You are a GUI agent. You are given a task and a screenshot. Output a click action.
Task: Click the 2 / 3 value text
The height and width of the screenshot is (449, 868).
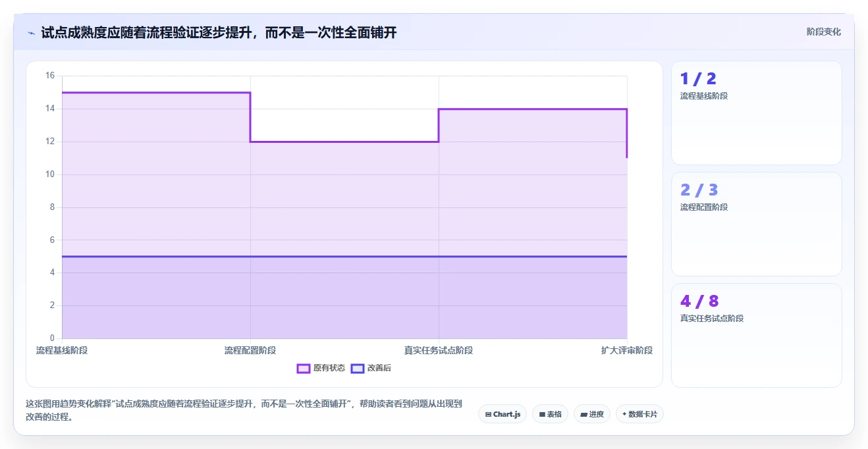coord(699,190)
